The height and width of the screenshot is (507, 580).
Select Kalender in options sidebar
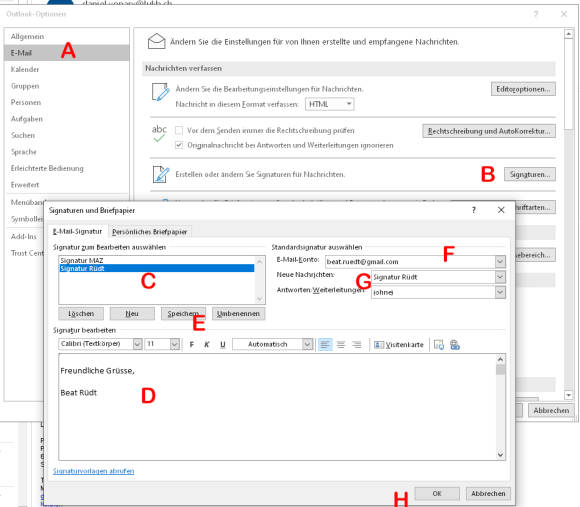click(x=25, y=69)
